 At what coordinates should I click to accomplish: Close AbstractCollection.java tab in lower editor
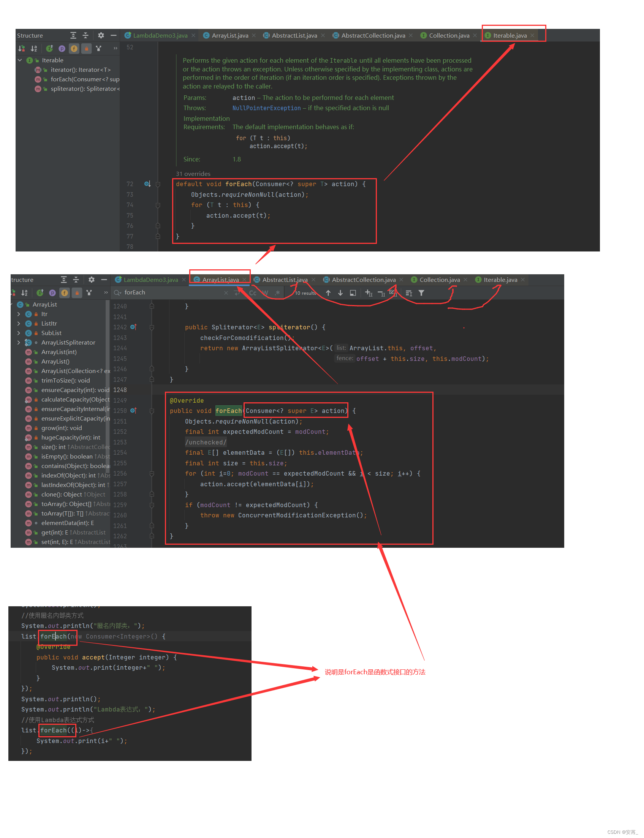[x=401, y=280]
